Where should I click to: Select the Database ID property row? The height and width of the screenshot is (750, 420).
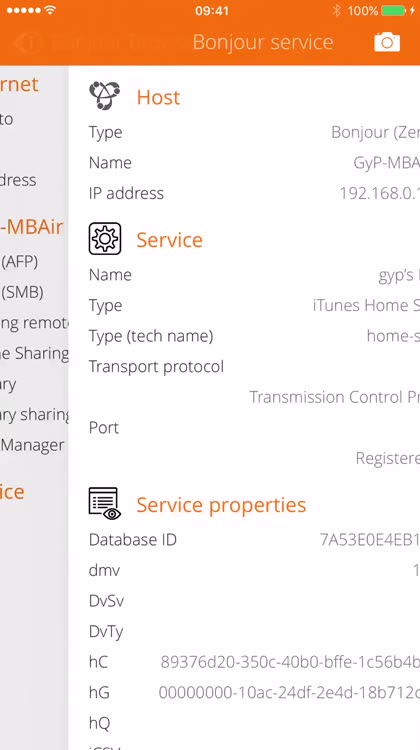click(x=244, y=540)
